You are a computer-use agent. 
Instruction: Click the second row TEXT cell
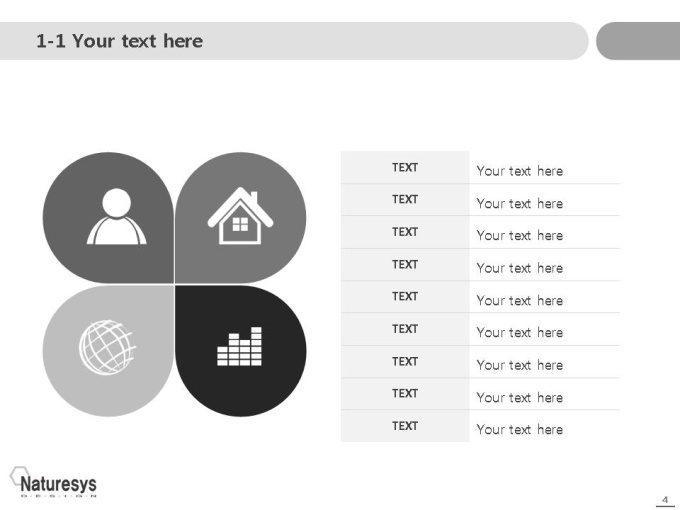[x=405, y=199]
